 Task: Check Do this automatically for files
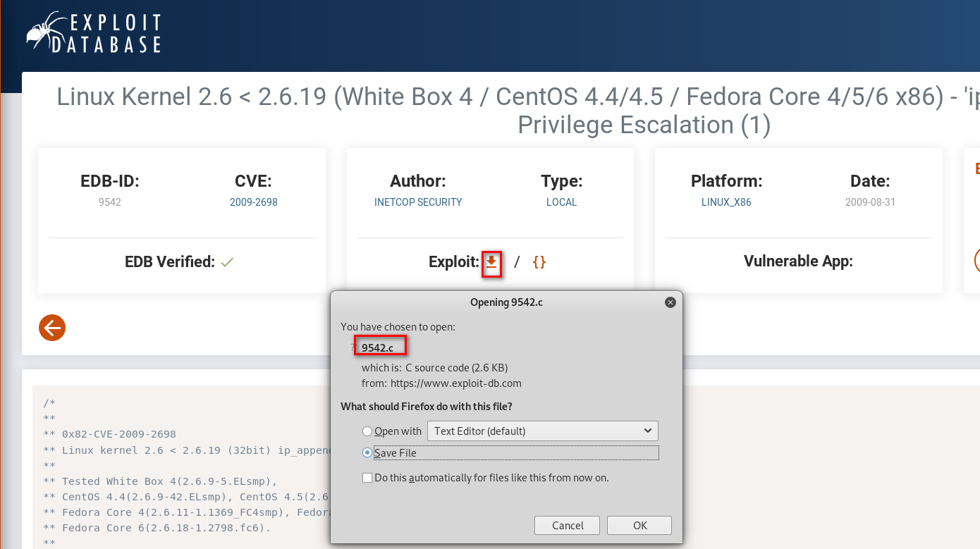(x=367, y=477)
